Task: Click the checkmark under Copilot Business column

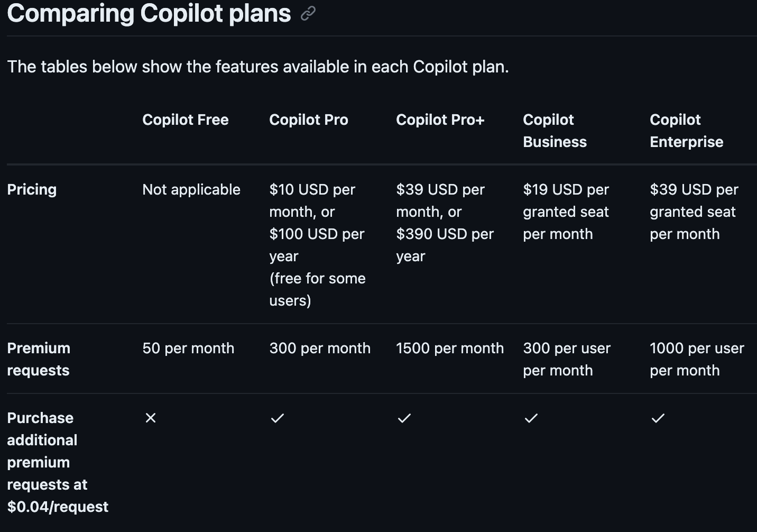Action: click(x=531, y=418)
